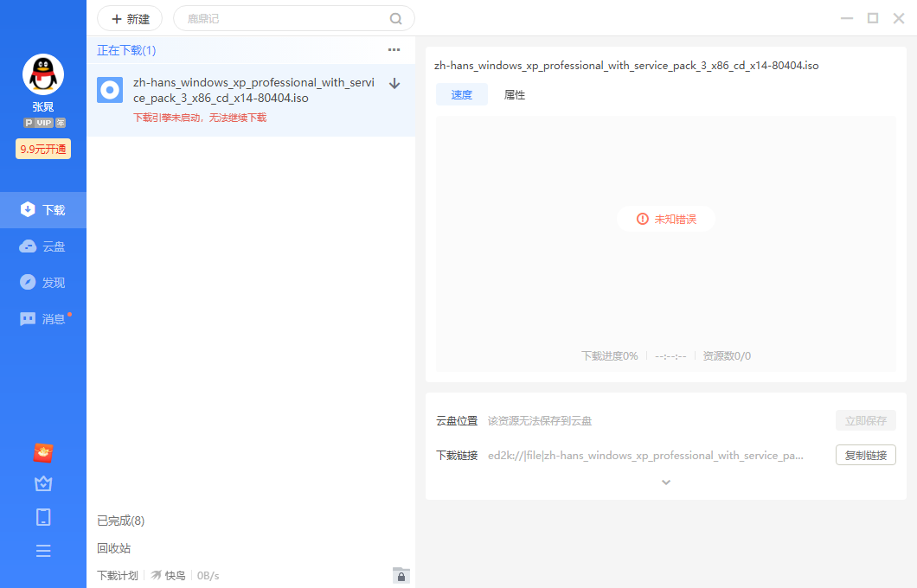Go to the 发现 discover page
The width and height of the screenshot is (917, 588).
click(x=43, y=283)
